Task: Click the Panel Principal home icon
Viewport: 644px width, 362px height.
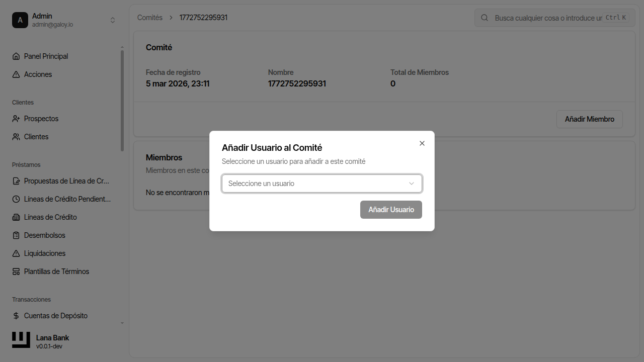Action: pyautogui.click(x=16, y=56)
